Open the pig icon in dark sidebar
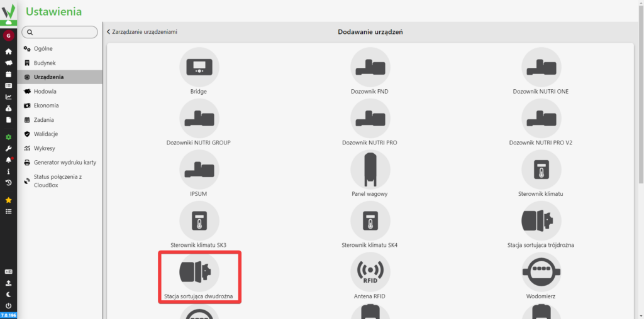 pyautogui.click(x=8, y=63)
